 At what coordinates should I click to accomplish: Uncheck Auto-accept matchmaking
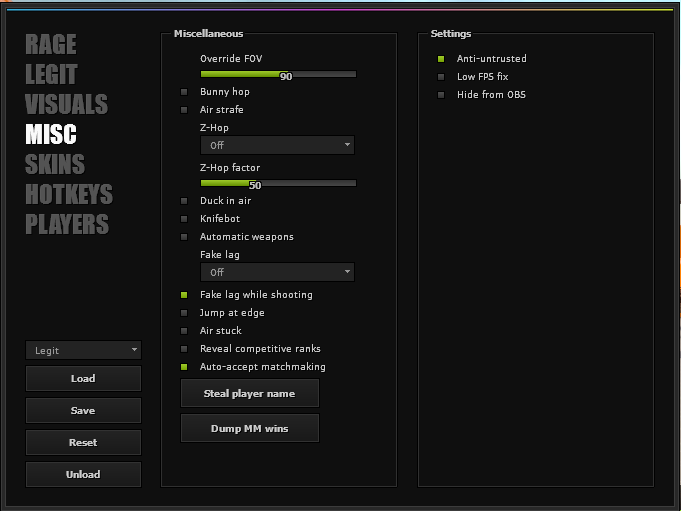coord(184,367)
